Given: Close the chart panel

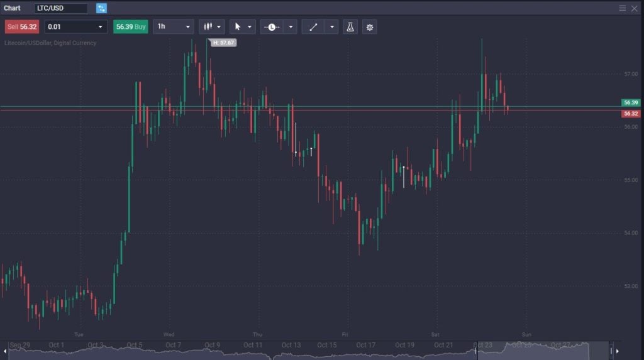Looking at the screenshot, I should pyautogui.click(x=634, y=8).
